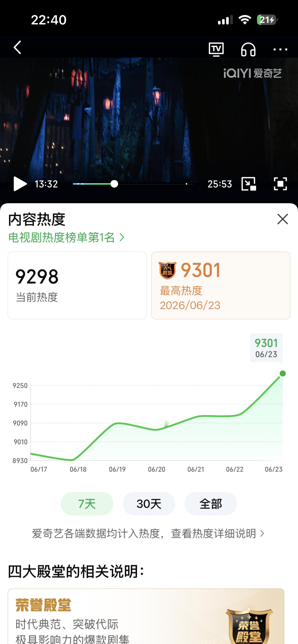
Task: Tap the 13:32 current time label
Action: click(x=46, y=184)
